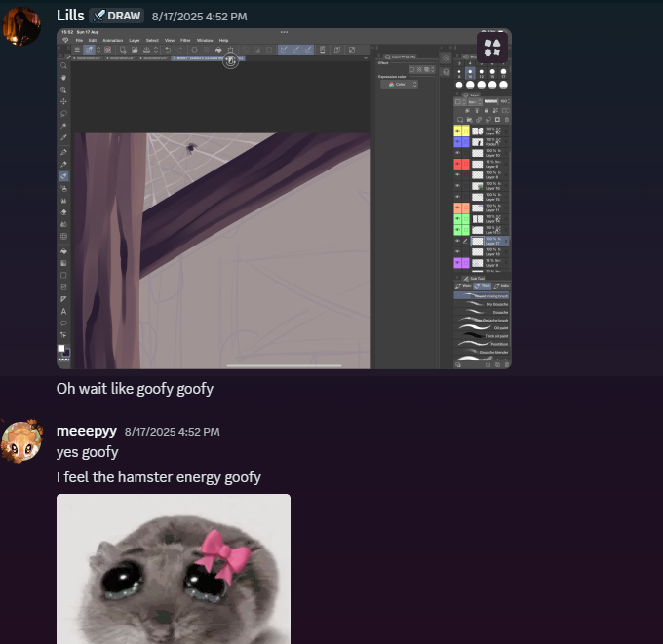663x644 pixels.
Task: Click the avatar of Lills
Action: [x=21, y=26]
